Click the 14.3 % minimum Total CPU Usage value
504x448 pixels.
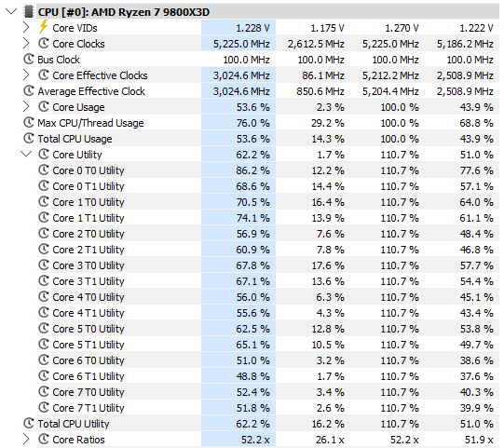point(328,139)
